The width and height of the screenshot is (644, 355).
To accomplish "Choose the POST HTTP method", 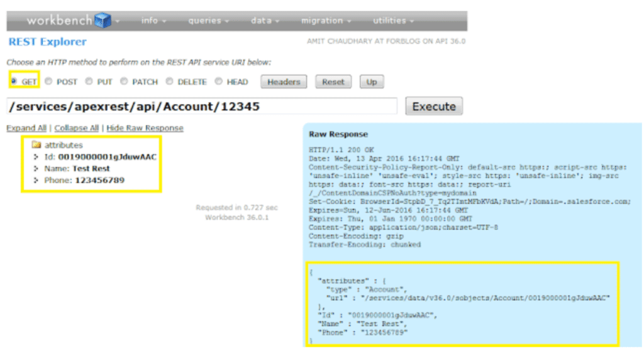I will pyautogui.click(x=48, y=81).
